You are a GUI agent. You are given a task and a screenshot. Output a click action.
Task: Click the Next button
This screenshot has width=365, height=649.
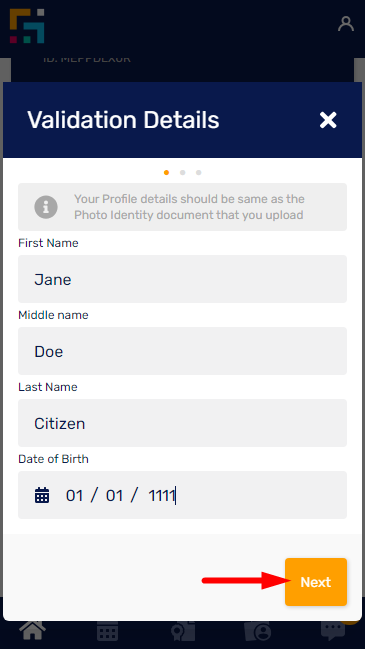coord(316,582)
